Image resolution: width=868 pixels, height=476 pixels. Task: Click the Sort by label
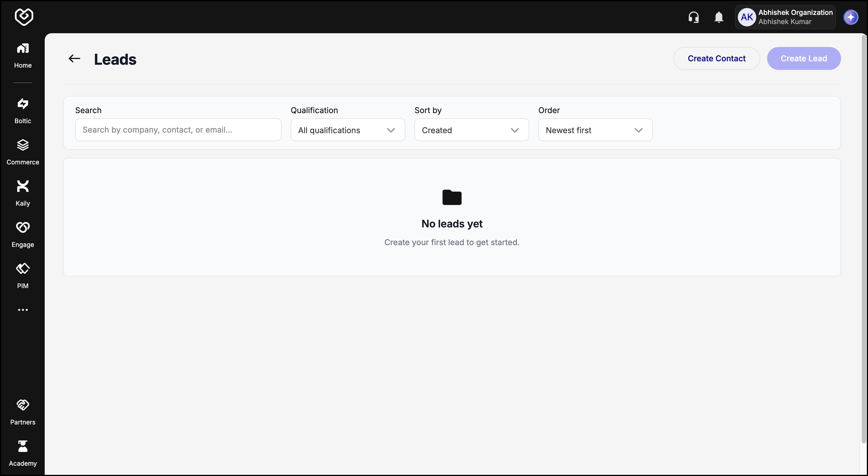tap(428, 111)
